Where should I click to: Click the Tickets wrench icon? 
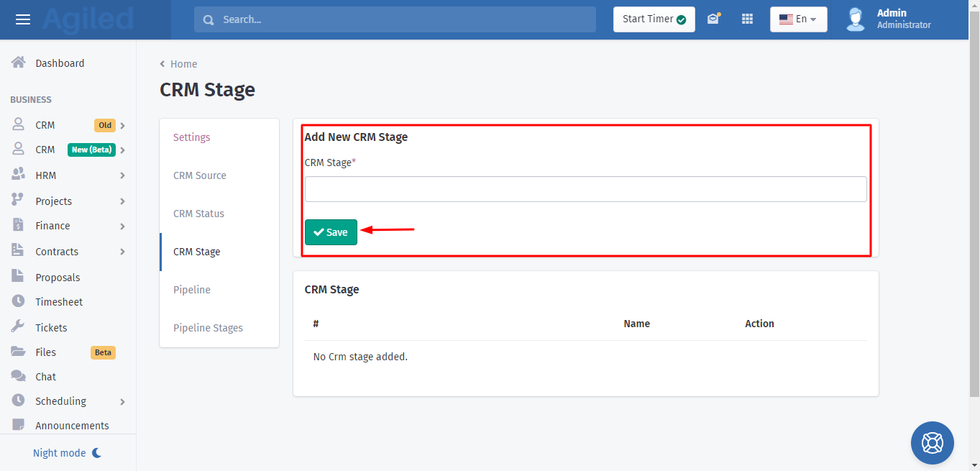pos(19,327)
